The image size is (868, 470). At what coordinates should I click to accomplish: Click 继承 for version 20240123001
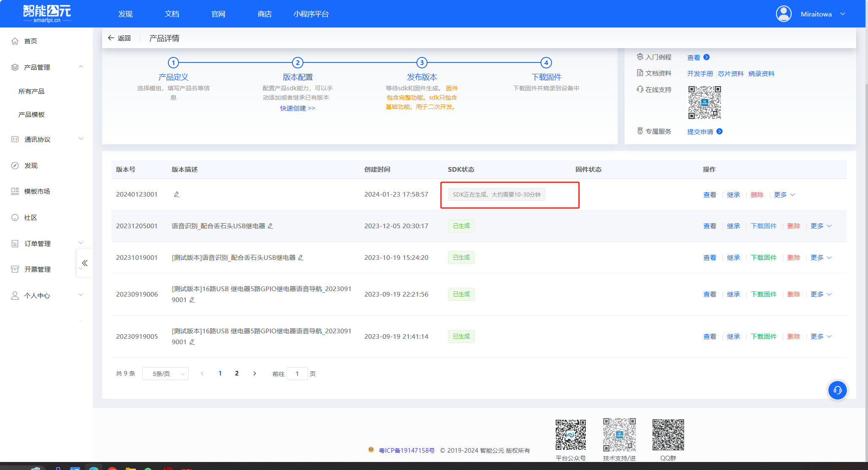[x=733, y=194]
